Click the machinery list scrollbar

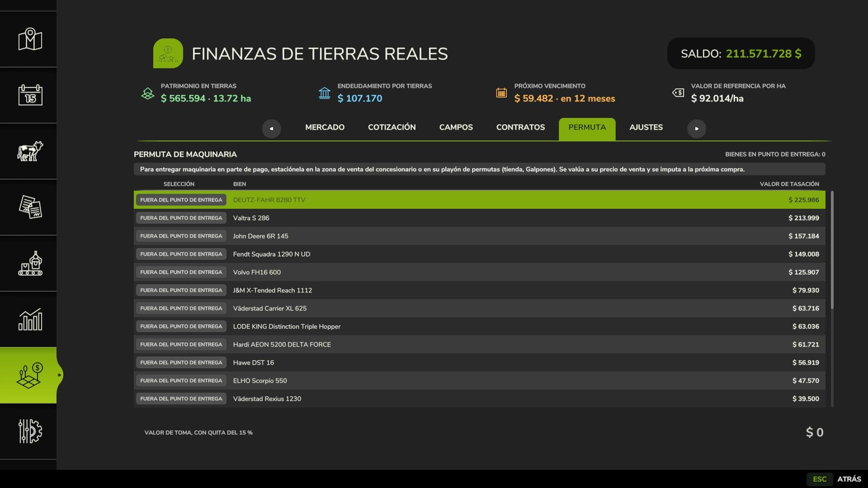point(832,250)
